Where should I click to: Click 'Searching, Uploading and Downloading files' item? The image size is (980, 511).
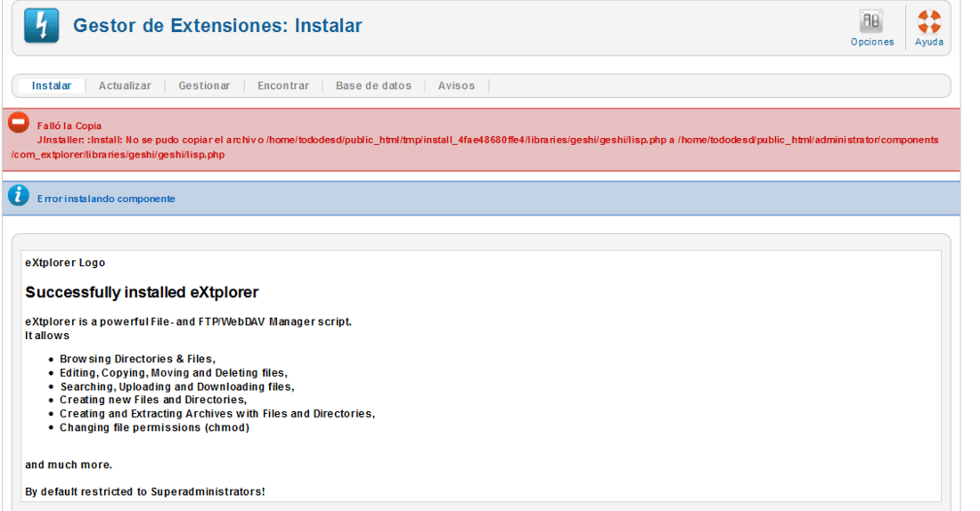point(177,386)
